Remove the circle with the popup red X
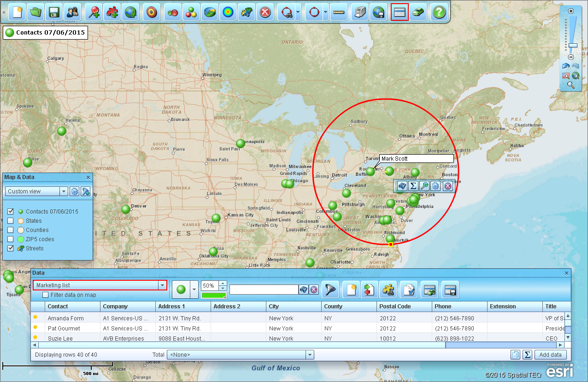 coord(447,186)
